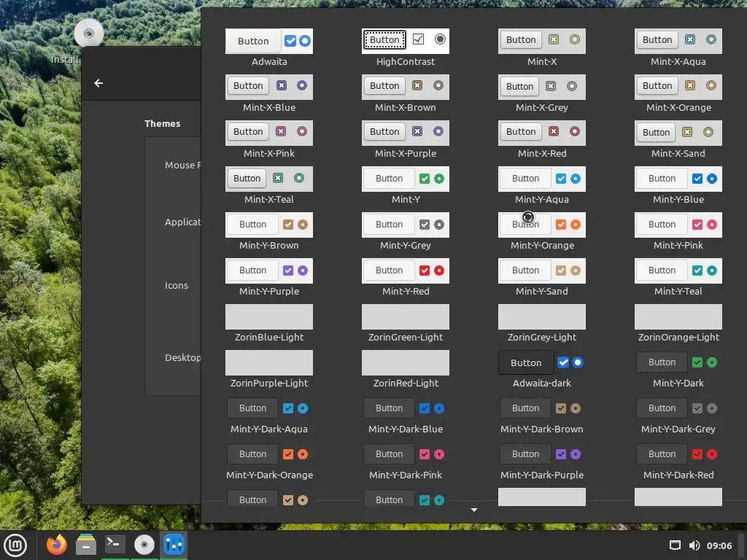Open the sound volume tray icon
Viewport: 747px width, 560px height.
[694, 545]
